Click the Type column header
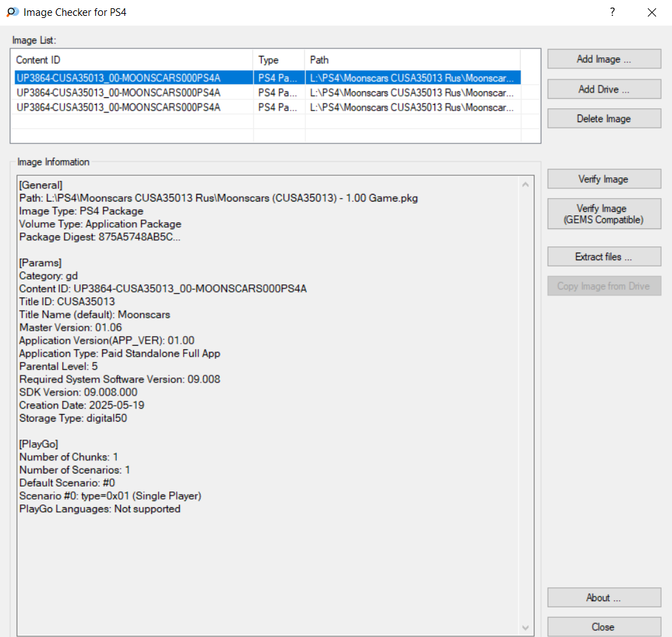The width and height of the screenshot is (672, 637). (x=279, y=60)
